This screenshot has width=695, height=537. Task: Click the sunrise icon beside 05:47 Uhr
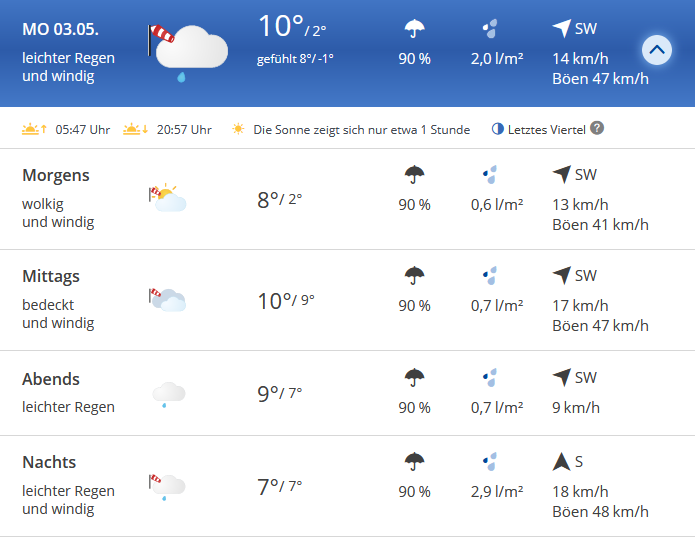35,129
